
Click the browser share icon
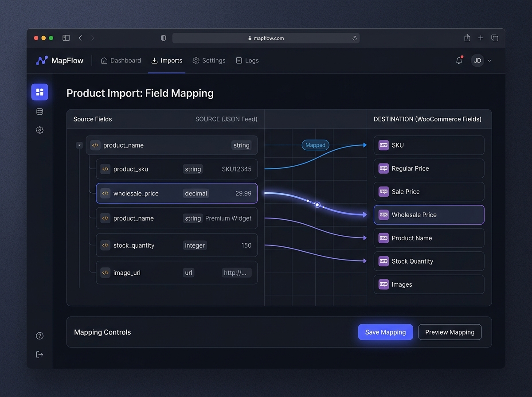tap(467, 38)
